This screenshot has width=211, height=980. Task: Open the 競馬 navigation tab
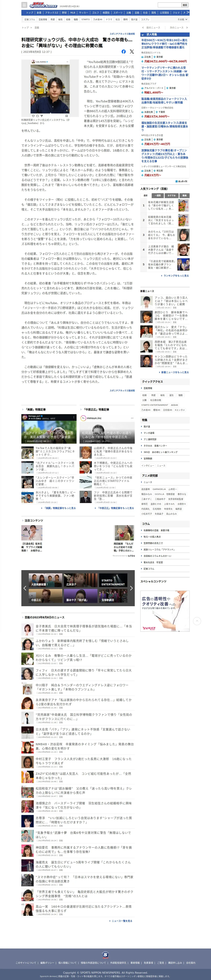[x=153, y=13]
